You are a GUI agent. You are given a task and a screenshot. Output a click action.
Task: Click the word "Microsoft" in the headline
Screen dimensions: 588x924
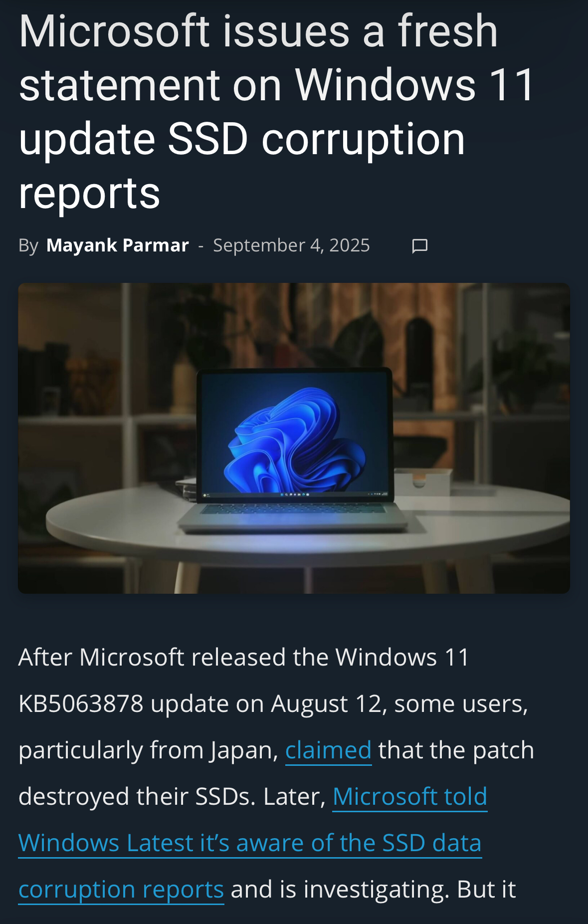click(x=114, y=31)
